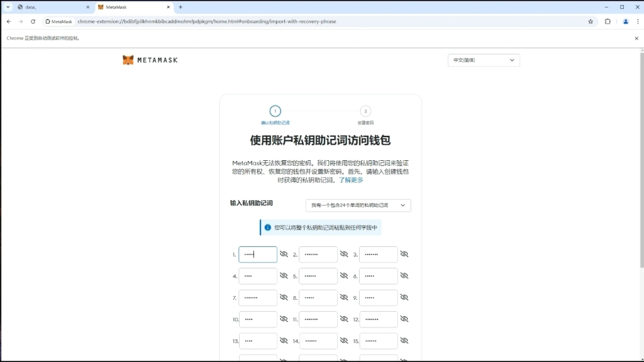Close the data: tab
The height and width of the screenshot is (362, 644).
click(x=87, y=7)
